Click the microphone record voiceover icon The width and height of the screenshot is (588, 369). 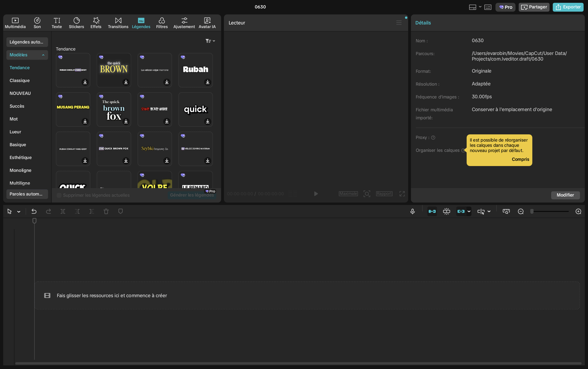pyautogui.click(x=412, y=211)
